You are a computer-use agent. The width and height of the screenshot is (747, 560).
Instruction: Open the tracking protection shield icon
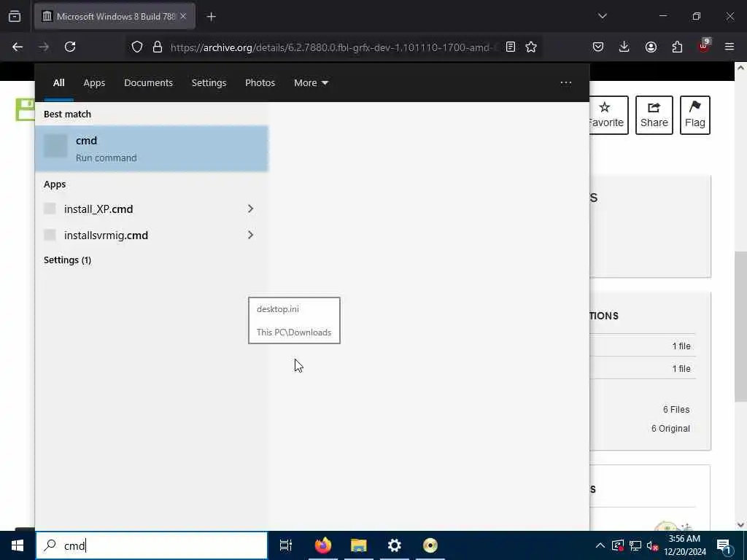tap(136, 47)
